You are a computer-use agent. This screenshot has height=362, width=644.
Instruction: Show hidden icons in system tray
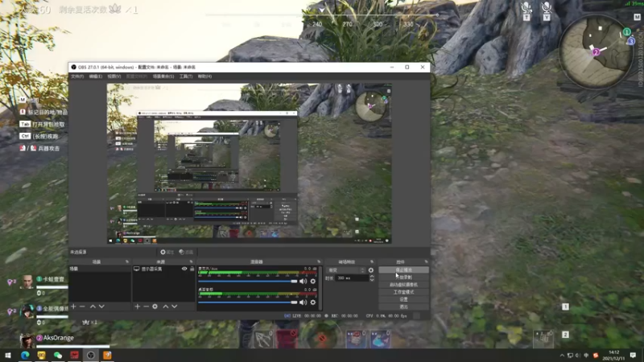point(562,356)
